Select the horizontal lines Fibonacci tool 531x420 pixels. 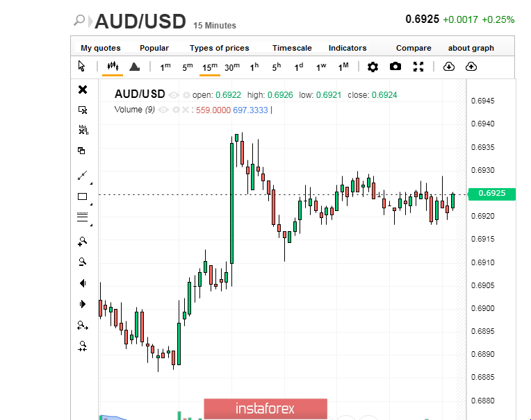(x=82, y=217)
